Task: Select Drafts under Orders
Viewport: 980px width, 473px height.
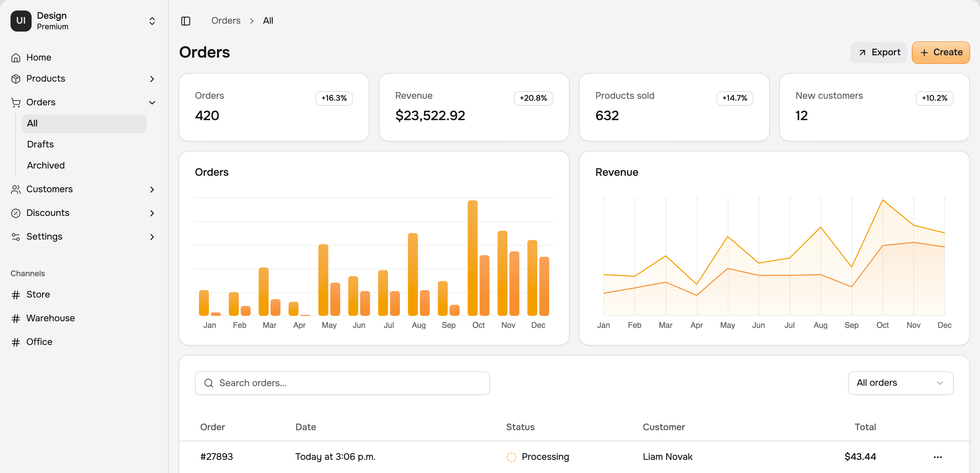Action: click(x=39, y=144)
